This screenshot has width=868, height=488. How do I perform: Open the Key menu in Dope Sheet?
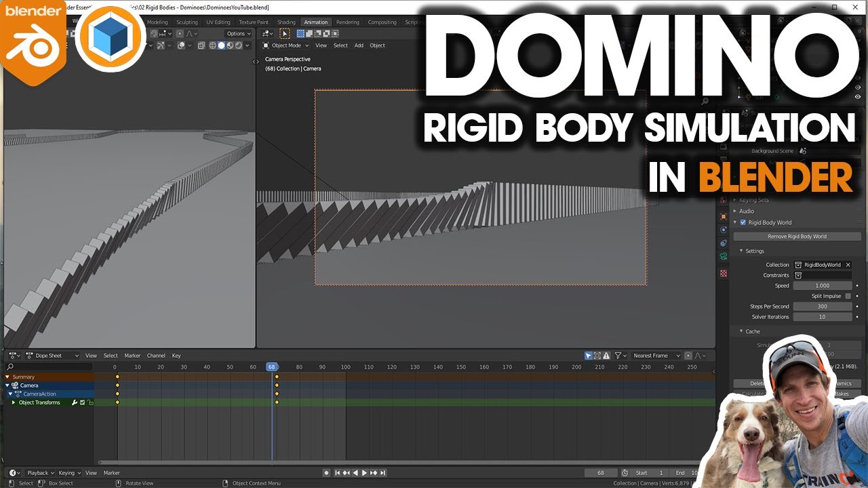[x=176, y=355]
